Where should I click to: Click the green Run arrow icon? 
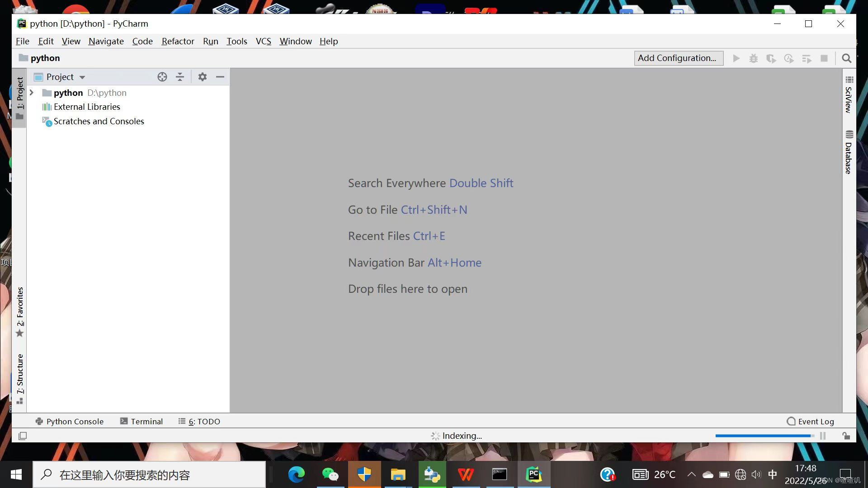(736, 58)
